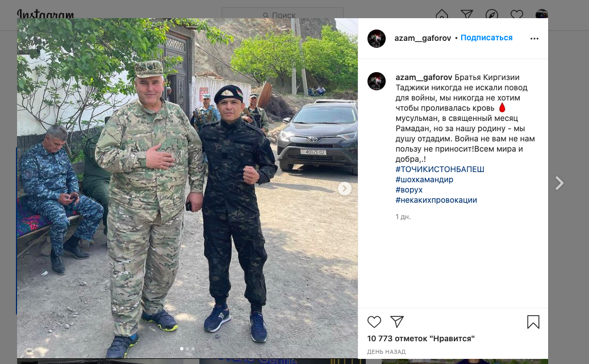Open Direct messages icon in header
Screen dimensions: 589x364
coord(466,15)
